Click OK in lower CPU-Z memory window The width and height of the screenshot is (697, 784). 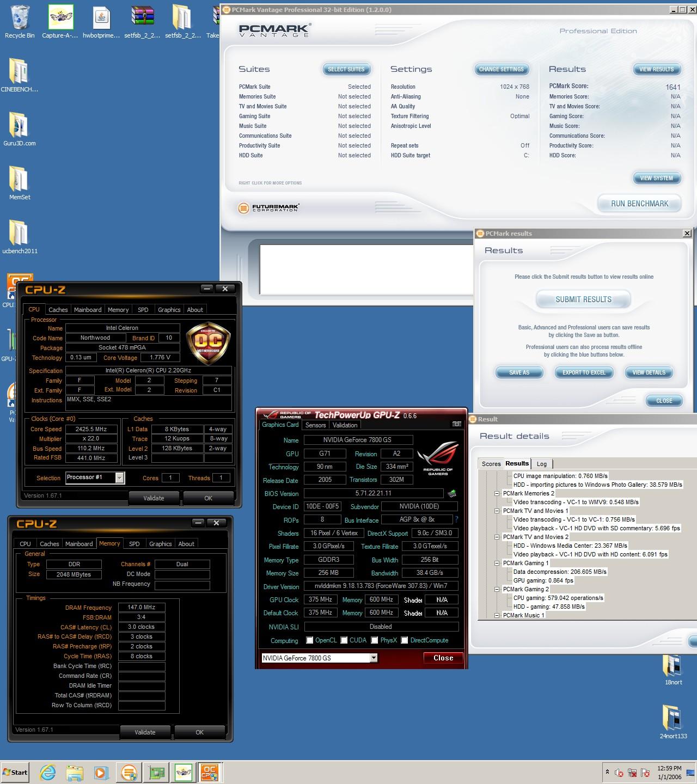[x=200, y=732]
